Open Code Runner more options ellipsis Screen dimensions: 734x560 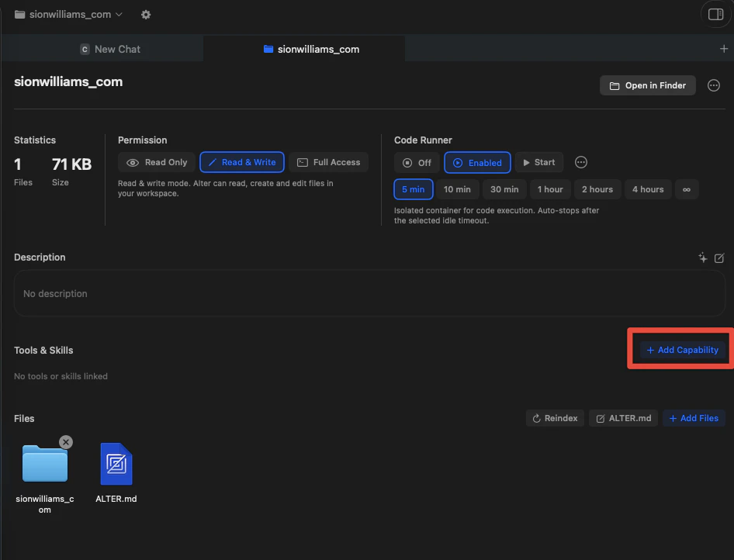pyautogui.click(x=581, y=162)
